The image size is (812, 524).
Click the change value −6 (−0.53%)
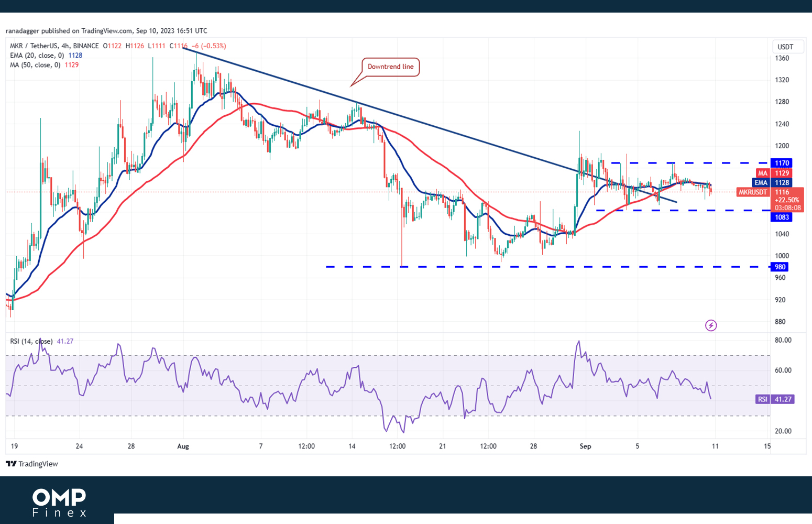(x=209, y=46)
